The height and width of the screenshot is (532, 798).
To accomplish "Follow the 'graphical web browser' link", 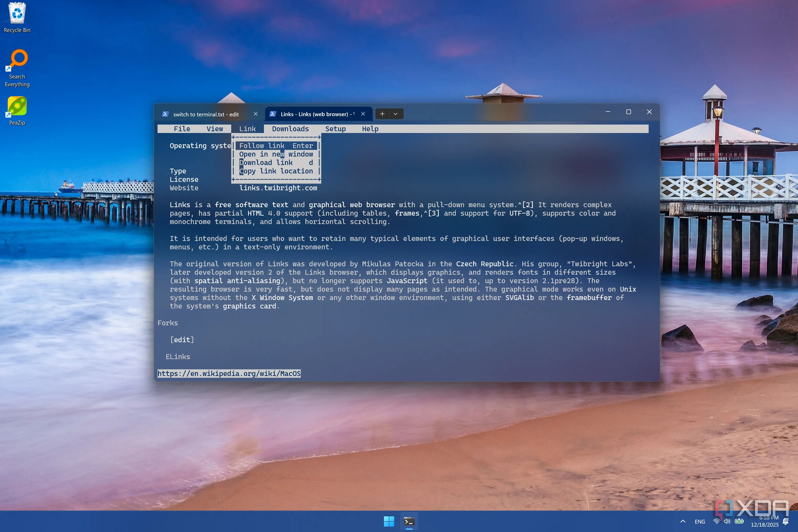I will coord(352,205).
